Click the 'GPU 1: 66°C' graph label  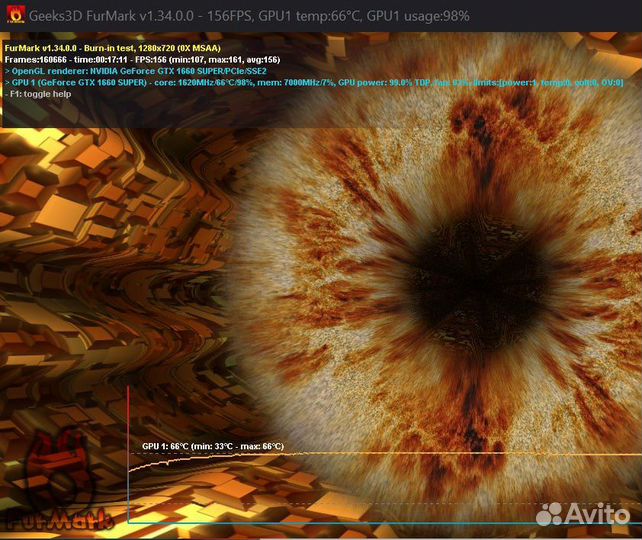click(x=165, y=446)
